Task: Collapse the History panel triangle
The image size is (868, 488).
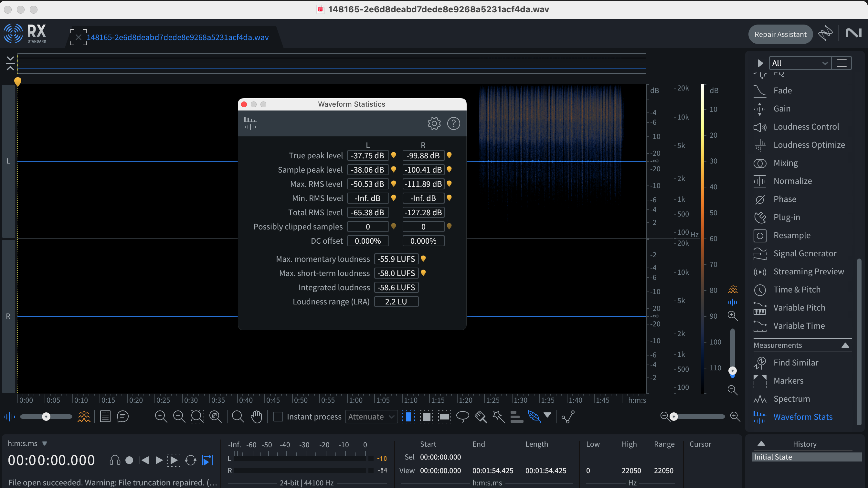Action: [x=761, y=443]
